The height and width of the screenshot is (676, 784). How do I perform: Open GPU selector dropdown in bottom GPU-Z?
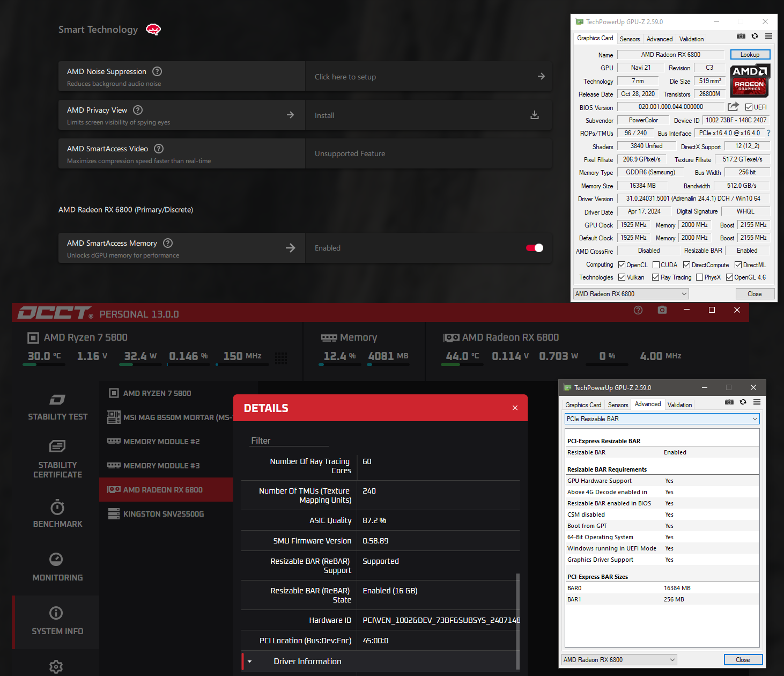619,659
